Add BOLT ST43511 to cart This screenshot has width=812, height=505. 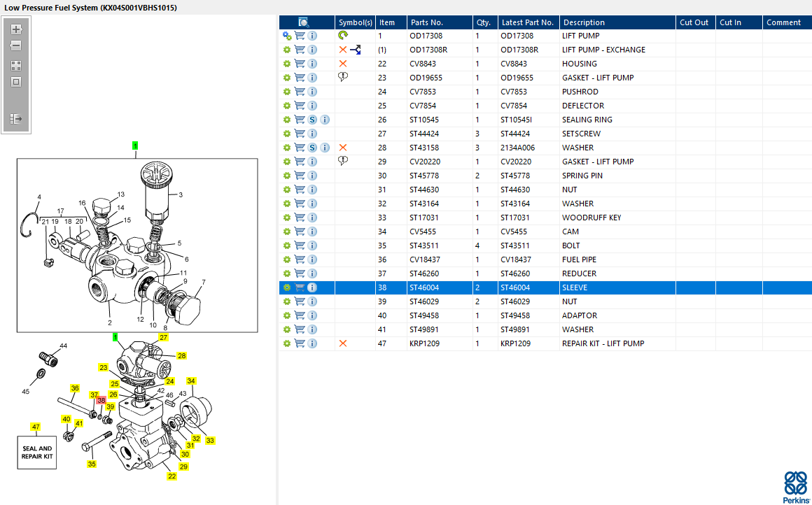(300, 246)
